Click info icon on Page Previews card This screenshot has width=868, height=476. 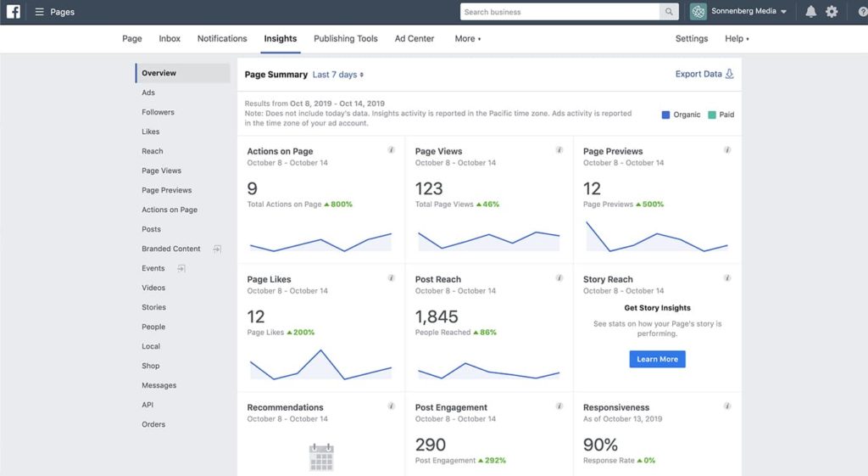(727, 149)
